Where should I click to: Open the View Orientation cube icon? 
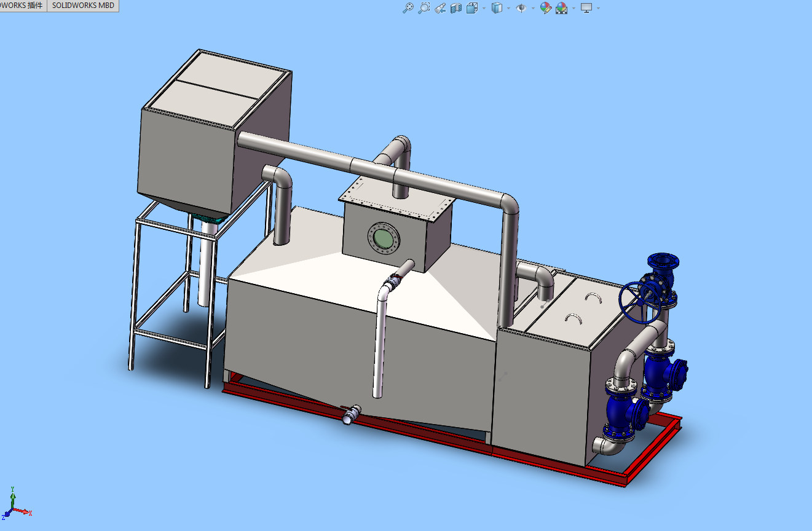pyautogui.click(x=472, y=8)
